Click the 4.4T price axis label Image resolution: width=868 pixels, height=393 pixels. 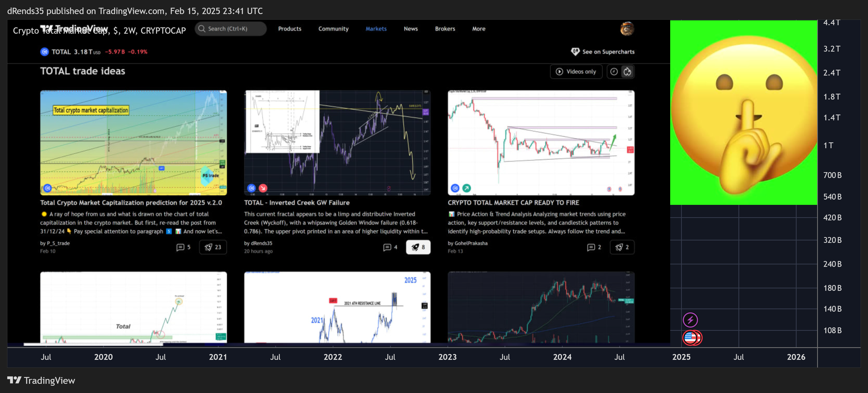(x=832, y=23)
